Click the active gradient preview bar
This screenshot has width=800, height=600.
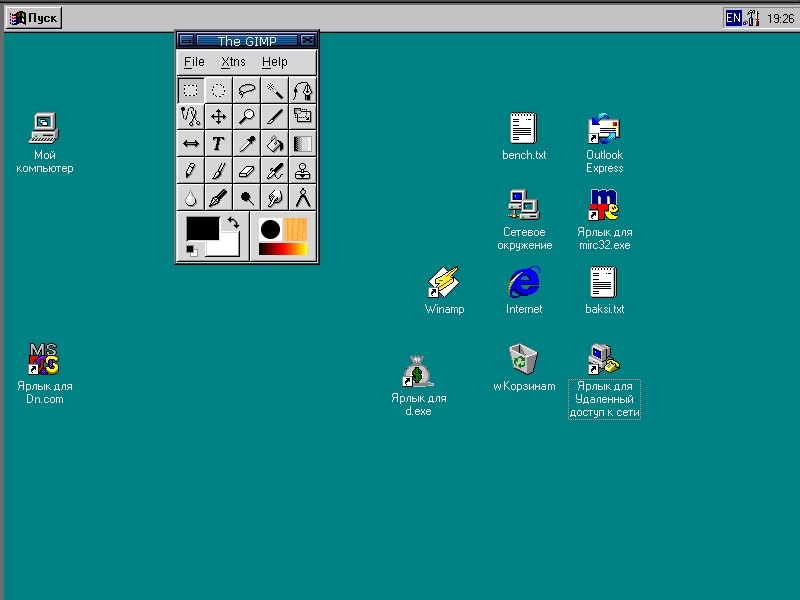282,249
